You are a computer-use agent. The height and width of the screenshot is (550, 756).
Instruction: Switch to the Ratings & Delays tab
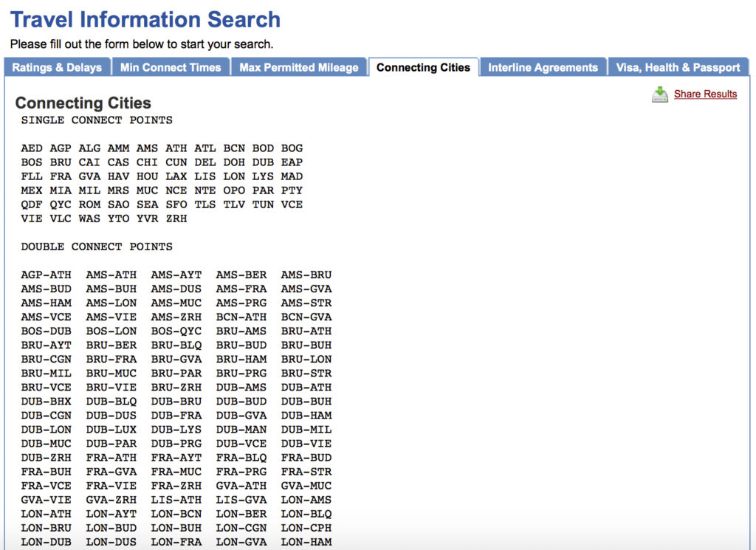[x=57, y=67]
